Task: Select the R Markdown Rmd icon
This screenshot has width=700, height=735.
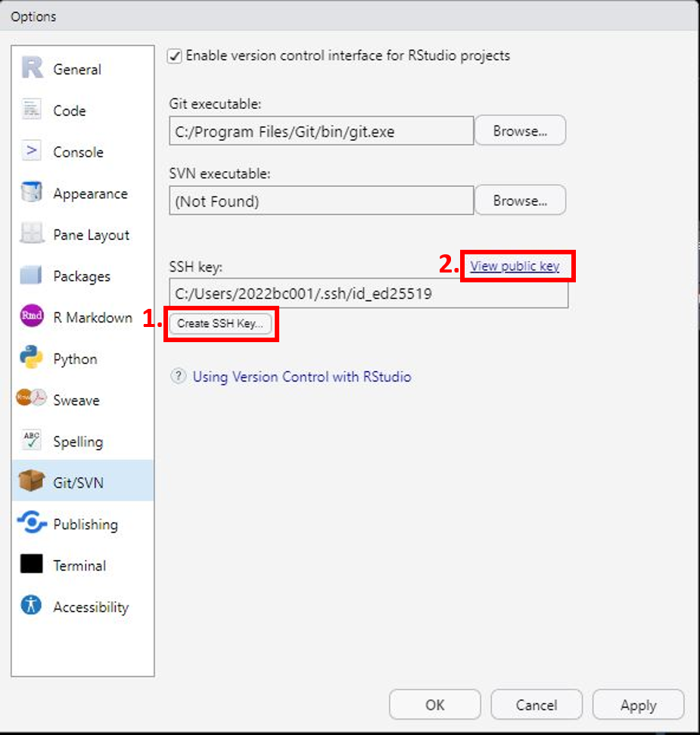Action: click(32, 317)
